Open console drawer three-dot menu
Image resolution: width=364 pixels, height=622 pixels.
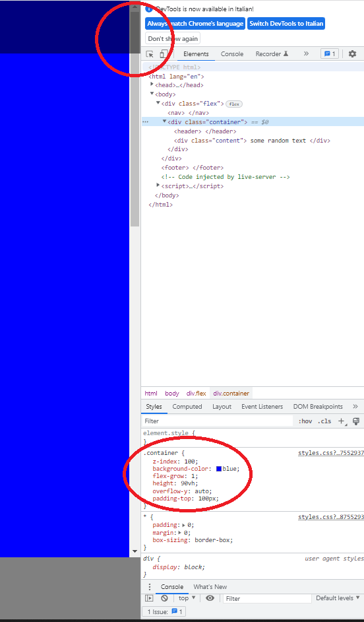150,587
